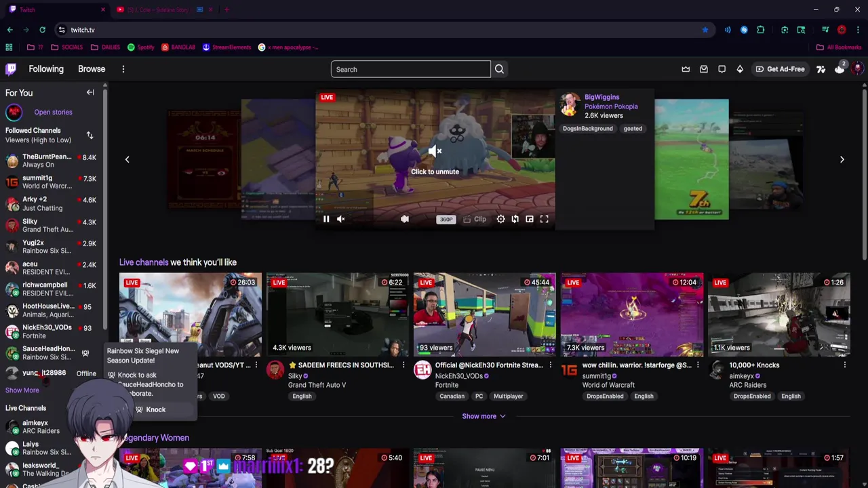Open the audio-only mode icon in player
Screen dimensions: 868x488
click(x=405, y=219)
